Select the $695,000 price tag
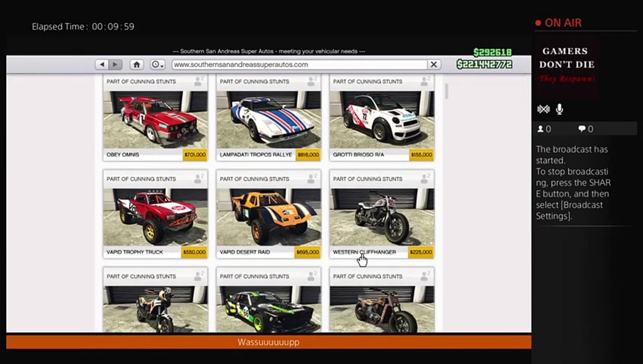Image resolution: width=643 pixels, height=364 pixels. click(308, 252)
